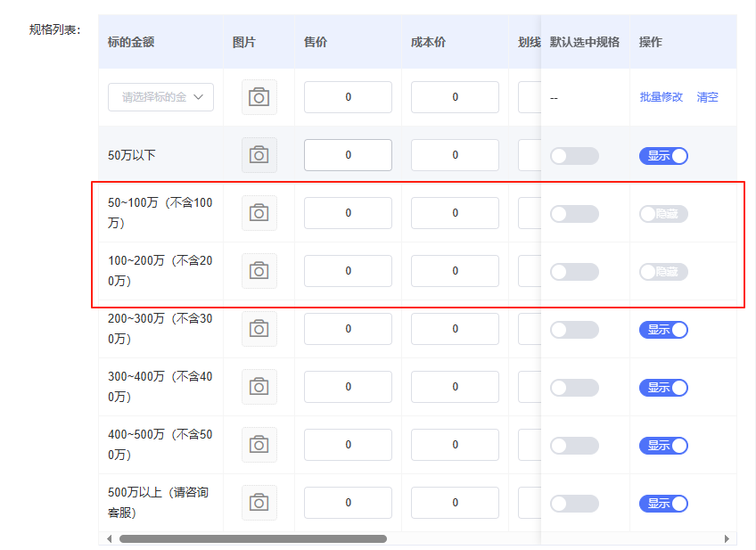756x550 pixels.
Task: Upload image for 100~200万 spec row
Action: point(259,271)
